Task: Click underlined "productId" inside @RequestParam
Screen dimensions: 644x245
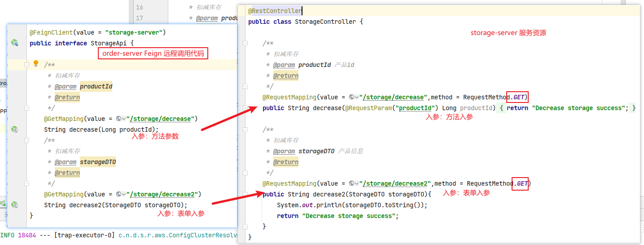Action: pos(416,108)
